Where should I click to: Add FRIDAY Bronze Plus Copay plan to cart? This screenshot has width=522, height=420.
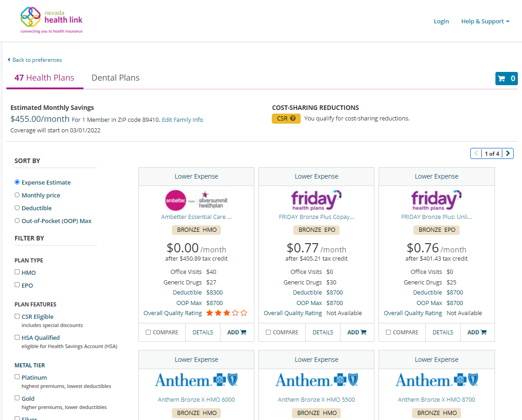[357, 333]
